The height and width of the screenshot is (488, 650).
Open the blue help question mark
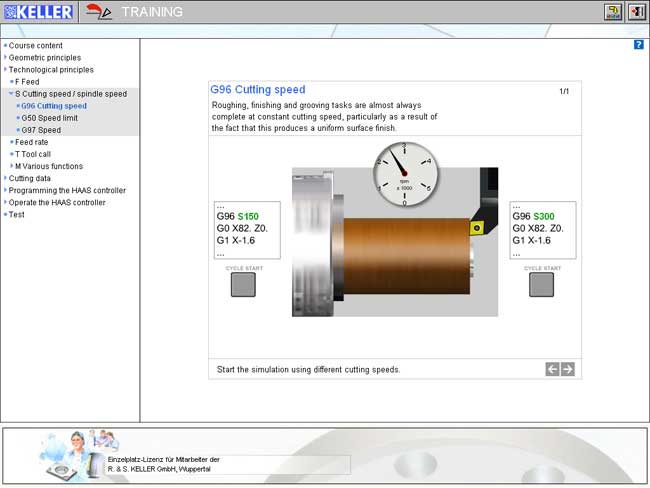pyautogui.click(x=639, y=45)
